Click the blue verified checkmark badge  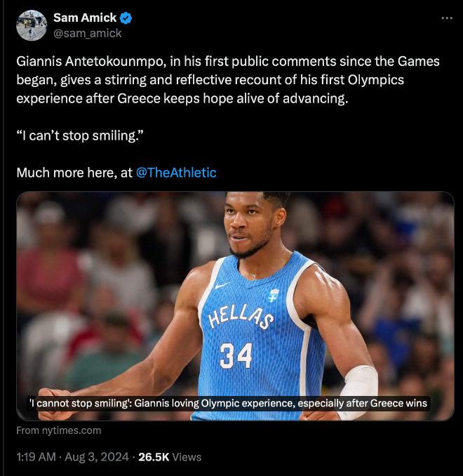coord(126,18)
